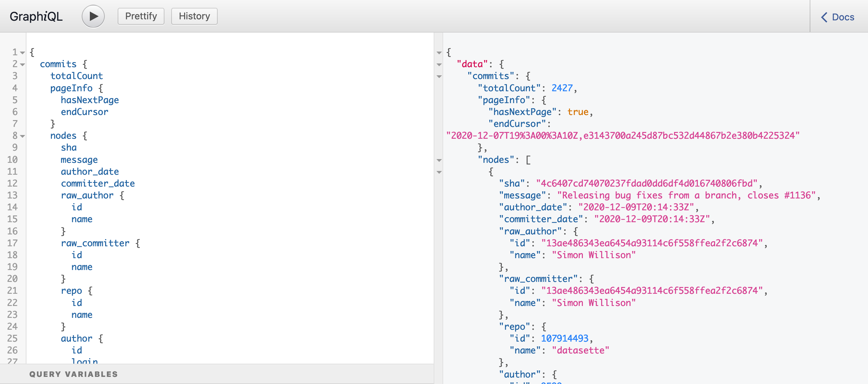Open the Docs panel chevron
868x384 pixels.
click(x=824, y=17)
